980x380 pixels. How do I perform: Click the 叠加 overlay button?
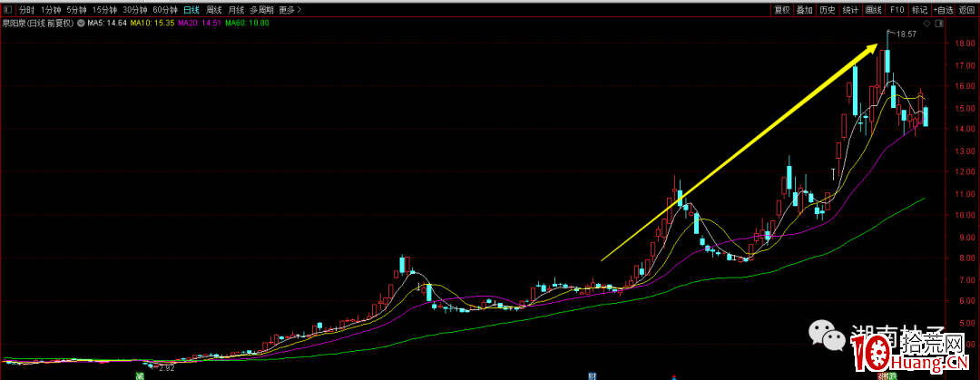point(805,10)
